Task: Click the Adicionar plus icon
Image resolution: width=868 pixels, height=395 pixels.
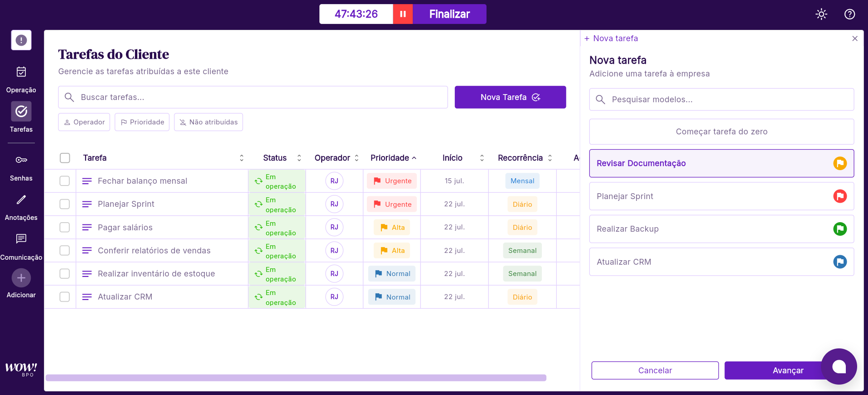Action: pos(21,278)
